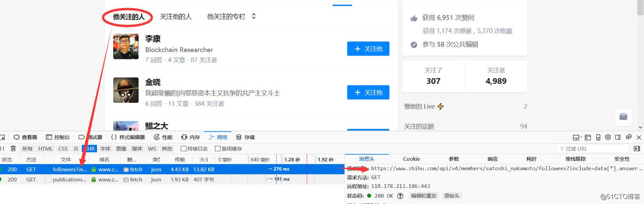This screenshot has height=204, width=644.
Task: Open 鲲之大 profile name link
Action: click(157, 126)
